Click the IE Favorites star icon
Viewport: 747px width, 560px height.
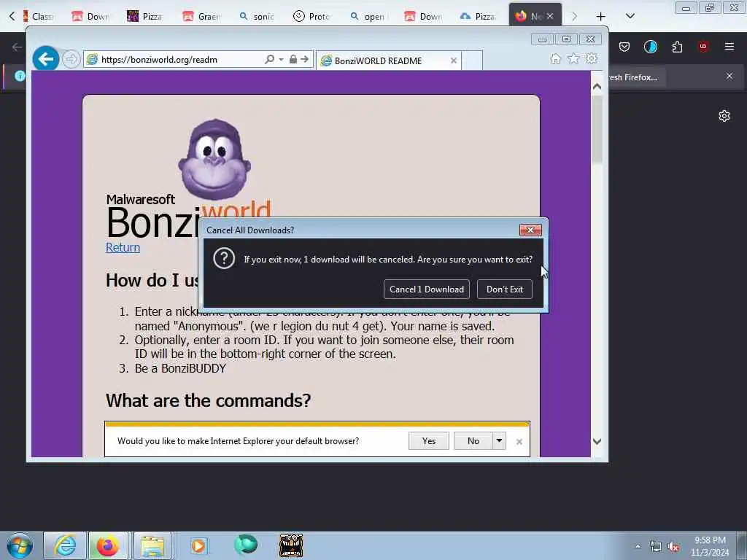coord(573,58)
